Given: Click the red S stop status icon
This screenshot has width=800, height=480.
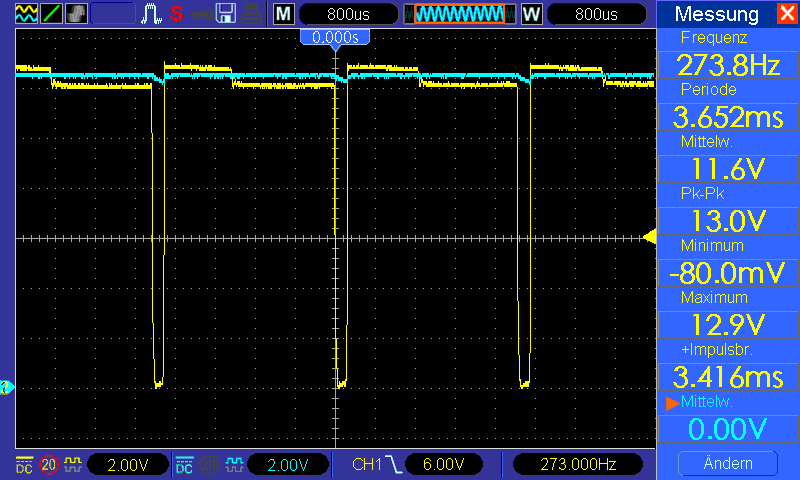Looking at the screenshot, I should coord(177,14).
